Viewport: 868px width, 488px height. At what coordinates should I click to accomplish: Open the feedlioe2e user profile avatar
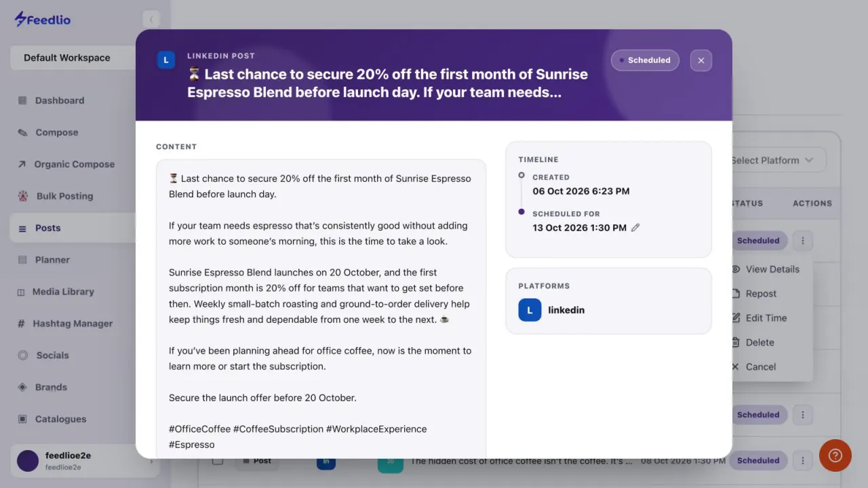[x=28, y=460]
